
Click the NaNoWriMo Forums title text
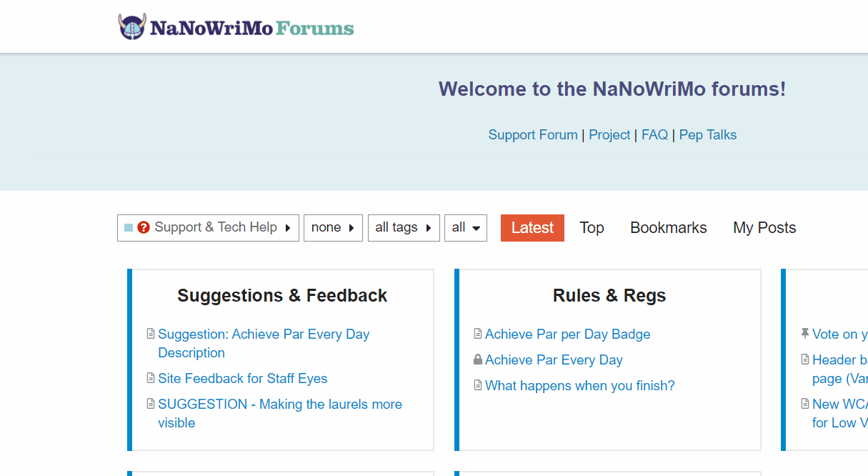pos(251,28)
